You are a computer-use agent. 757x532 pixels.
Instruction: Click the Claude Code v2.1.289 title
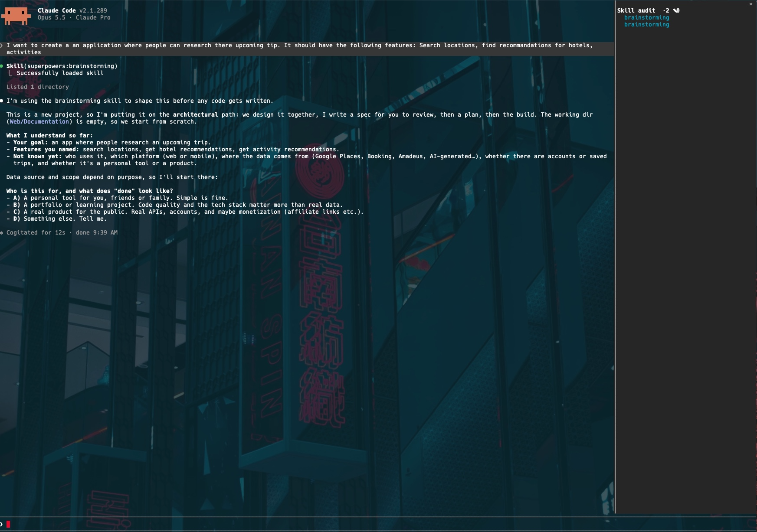(72, 10)
